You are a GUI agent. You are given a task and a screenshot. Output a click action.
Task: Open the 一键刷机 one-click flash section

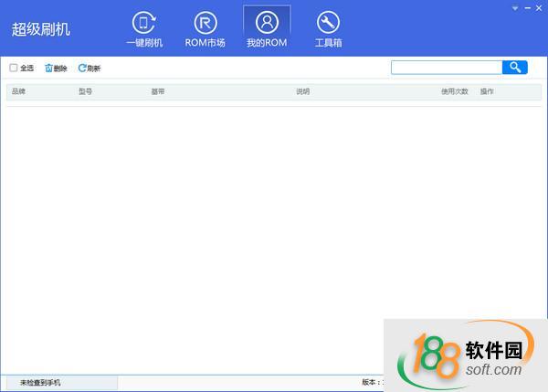pyautogui.click(x=144, y=29)
